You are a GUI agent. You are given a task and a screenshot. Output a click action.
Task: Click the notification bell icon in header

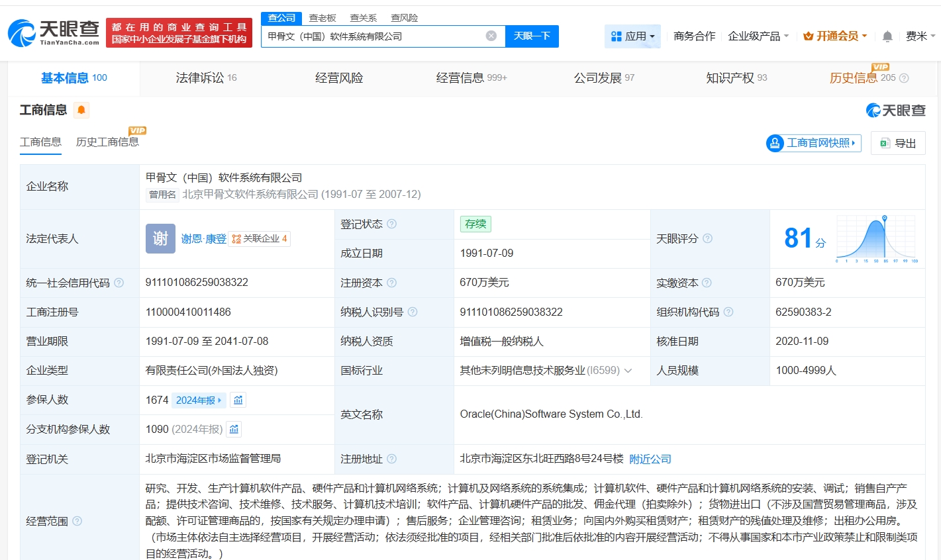point(887,36)
